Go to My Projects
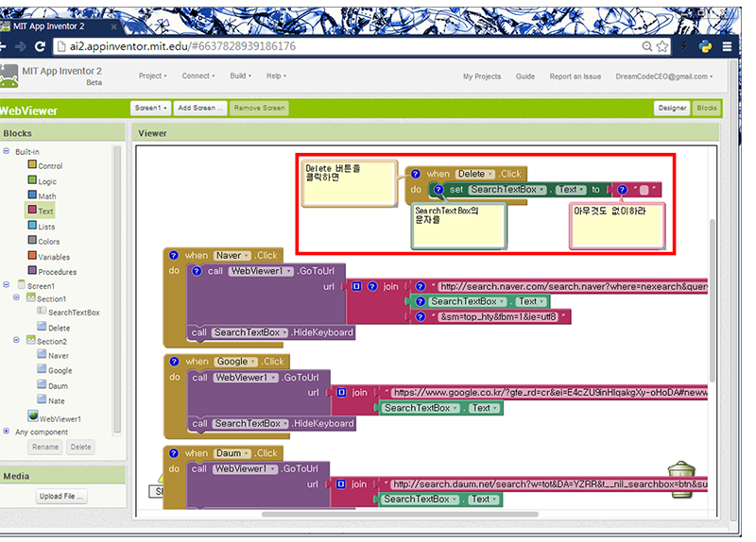 [x=482, y=76]
